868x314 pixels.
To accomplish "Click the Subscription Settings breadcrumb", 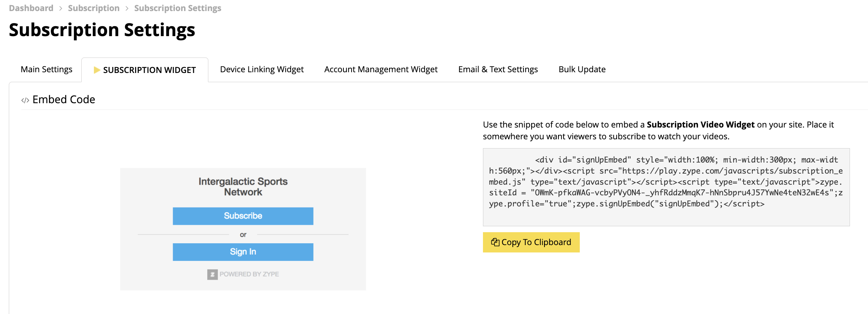I will point(178,8).
